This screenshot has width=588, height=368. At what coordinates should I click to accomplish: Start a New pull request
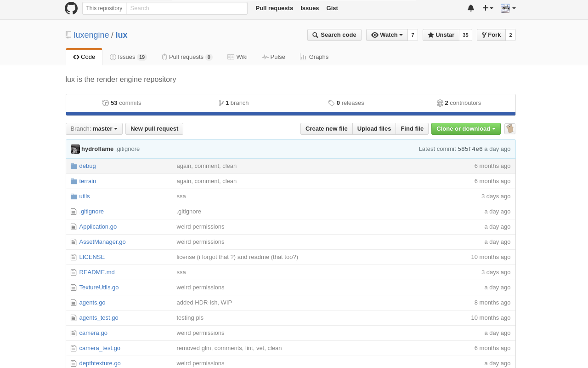click(154, 129)
